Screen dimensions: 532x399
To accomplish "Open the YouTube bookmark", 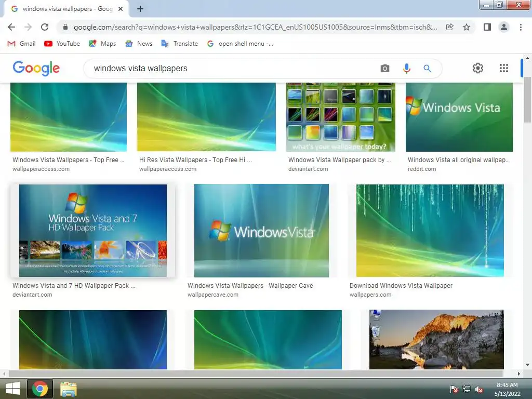I will [x=62, y=44].
